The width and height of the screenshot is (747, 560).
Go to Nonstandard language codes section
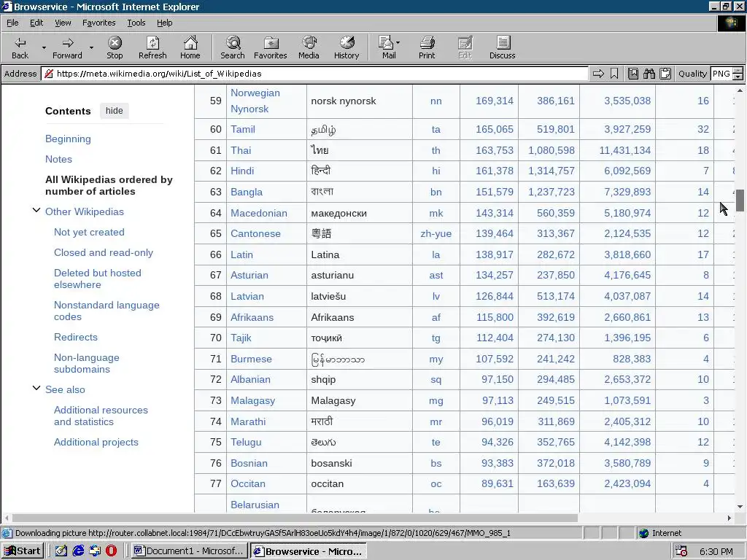(107, 311)
